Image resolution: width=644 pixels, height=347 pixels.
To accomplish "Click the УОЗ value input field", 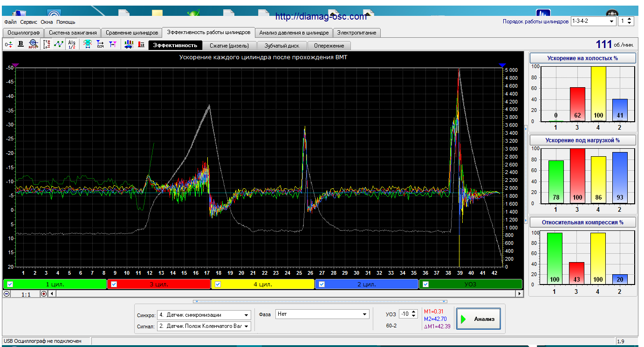I will 404,314.
